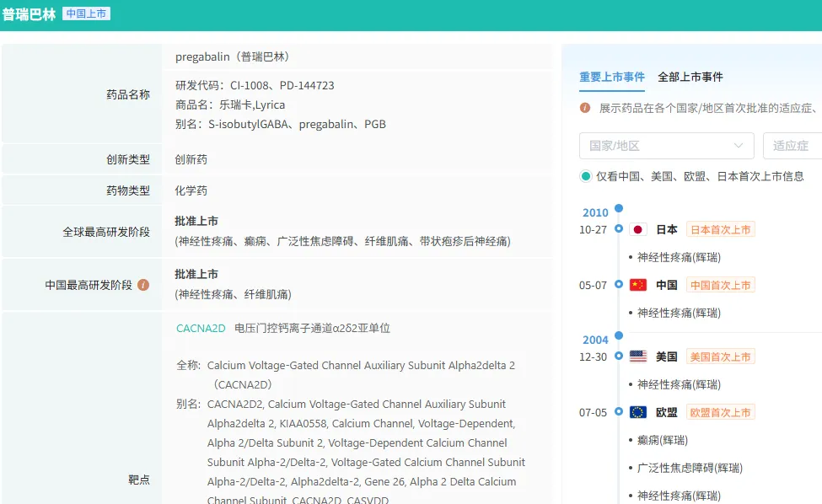Click the European Union flag icon

tap(638, 412)
